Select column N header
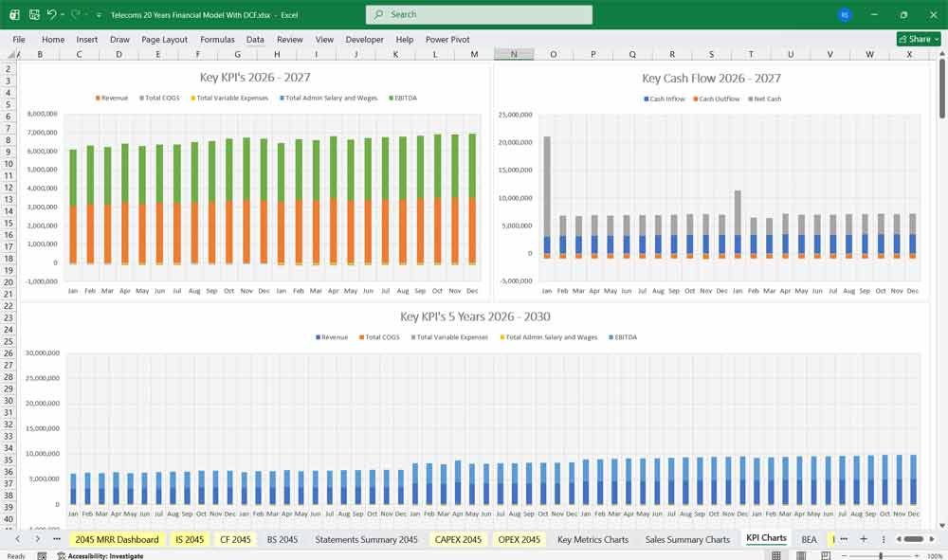Viewport: 948px width, 560px height. 514,54
